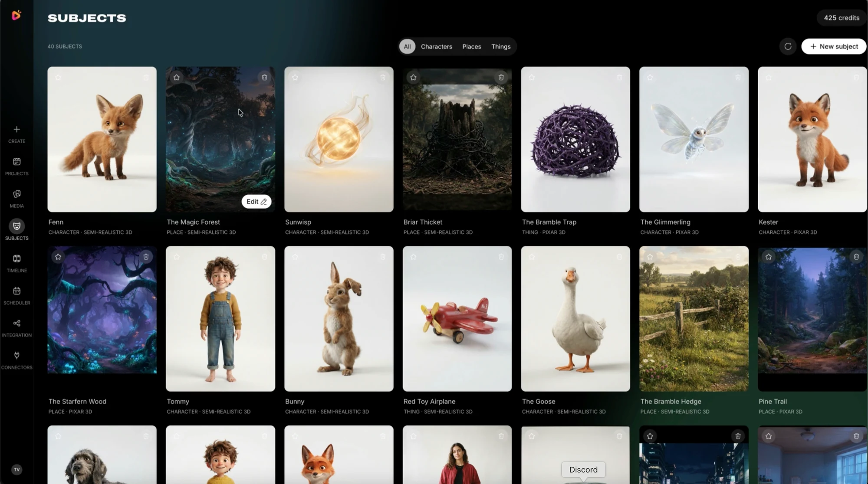
Task: Create a New subject
Action: (833, 46)
